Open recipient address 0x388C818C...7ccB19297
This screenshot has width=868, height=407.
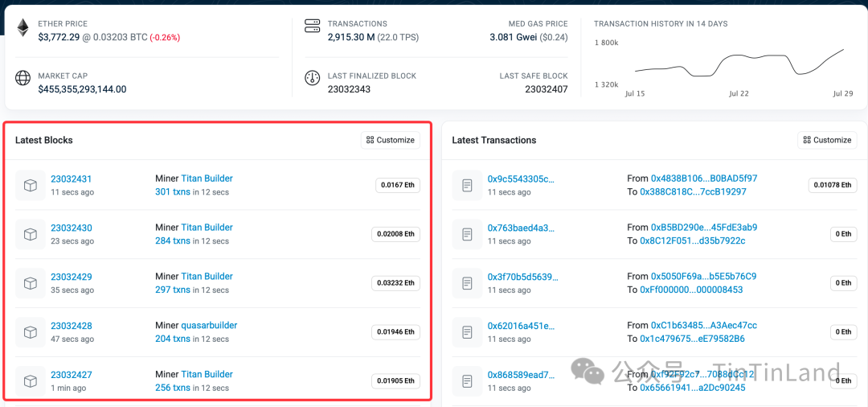(693, 191)
